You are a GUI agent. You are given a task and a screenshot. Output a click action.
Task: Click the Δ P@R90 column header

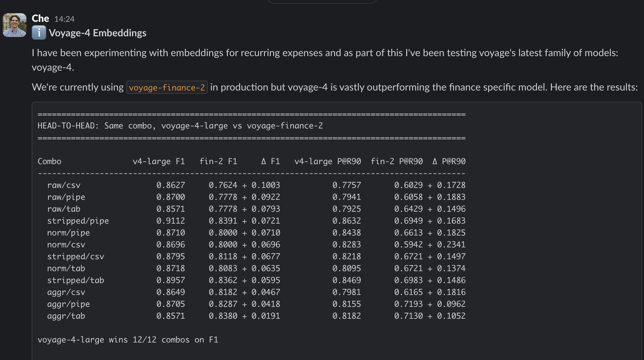click(449, 162)
